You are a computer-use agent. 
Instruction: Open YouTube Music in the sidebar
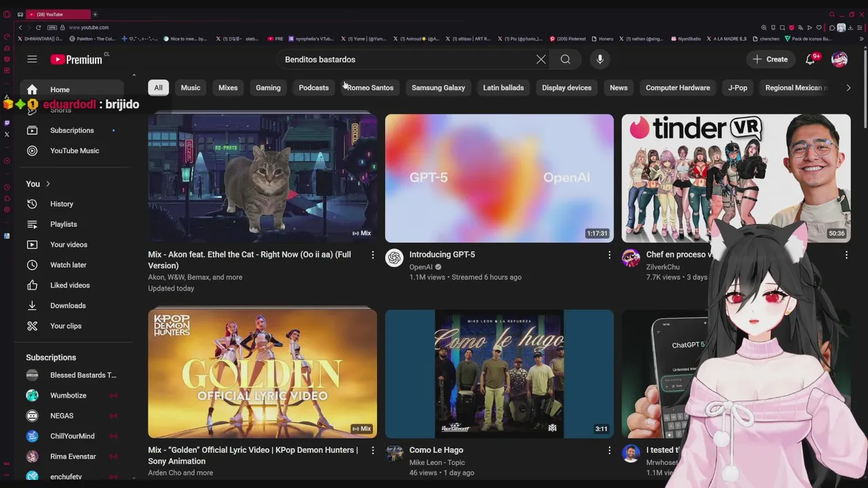coord(71,150)
